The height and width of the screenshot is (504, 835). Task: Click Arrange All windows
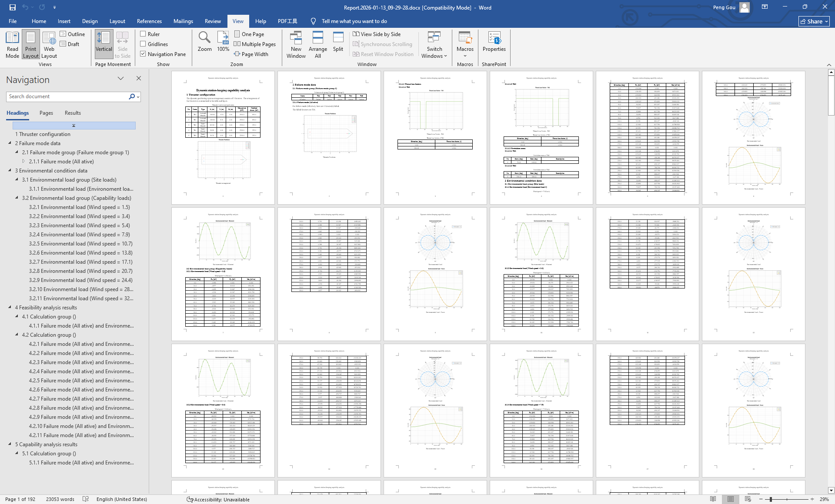tap(318, 44)
